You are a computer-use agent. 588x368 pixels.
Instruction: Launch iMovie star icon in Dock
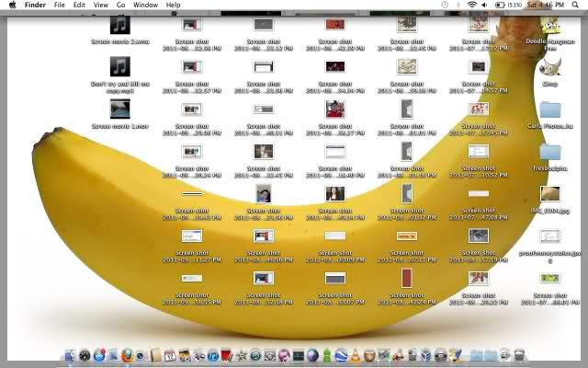[242, 355]
